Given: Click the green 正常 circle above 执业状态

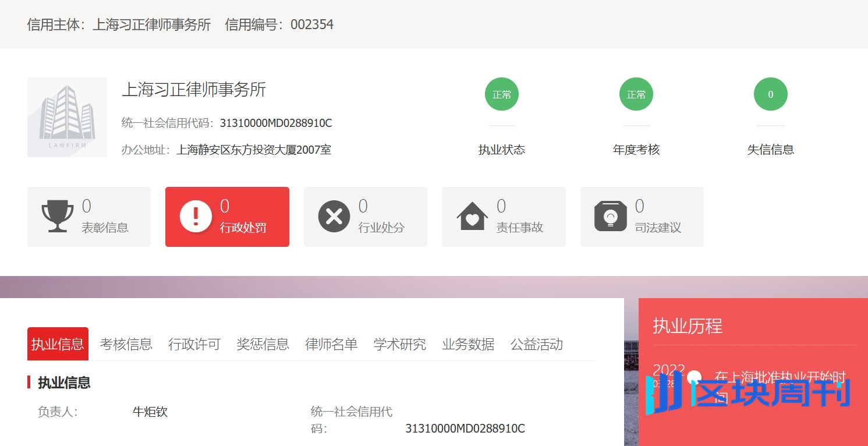Looking at the screenshot, I should [502, 94].
